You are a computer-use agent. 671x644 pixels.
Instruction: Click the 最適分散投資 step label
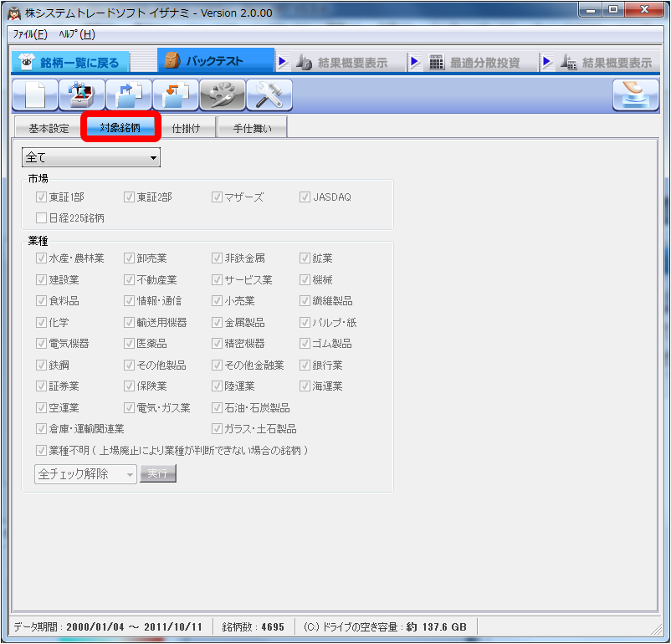click(485, 63)
